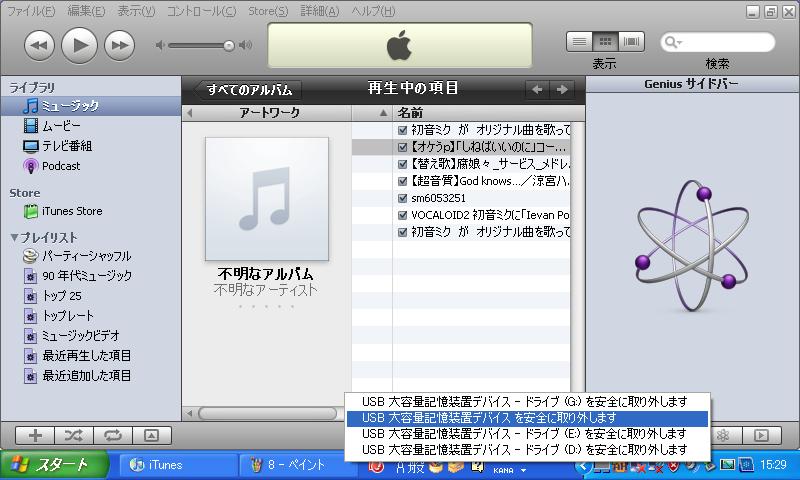Click the すべてのアルバム back button
The width and height of the screenshot is (800, 480).
coord(247,90)
